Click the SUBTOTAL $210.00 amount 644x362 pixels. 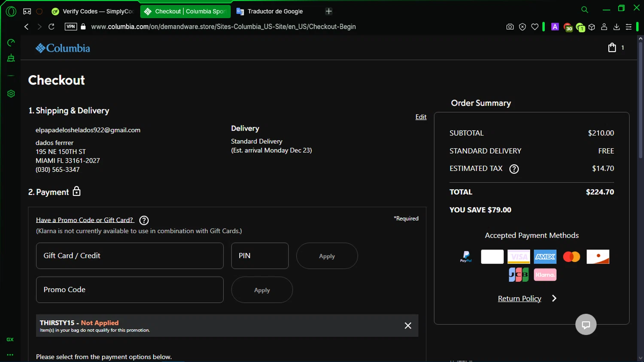pos(601,133)
